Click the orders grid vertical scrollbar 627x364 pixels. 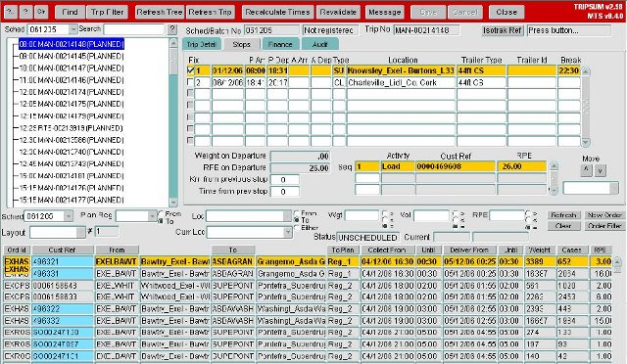coord(618,309)
